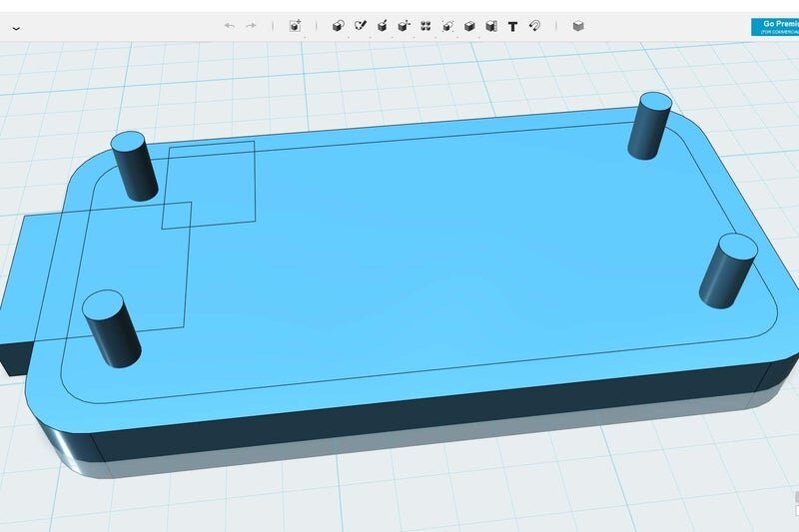Open the Transform tool
Screen dimensions: 799x532
click(295, 26)
